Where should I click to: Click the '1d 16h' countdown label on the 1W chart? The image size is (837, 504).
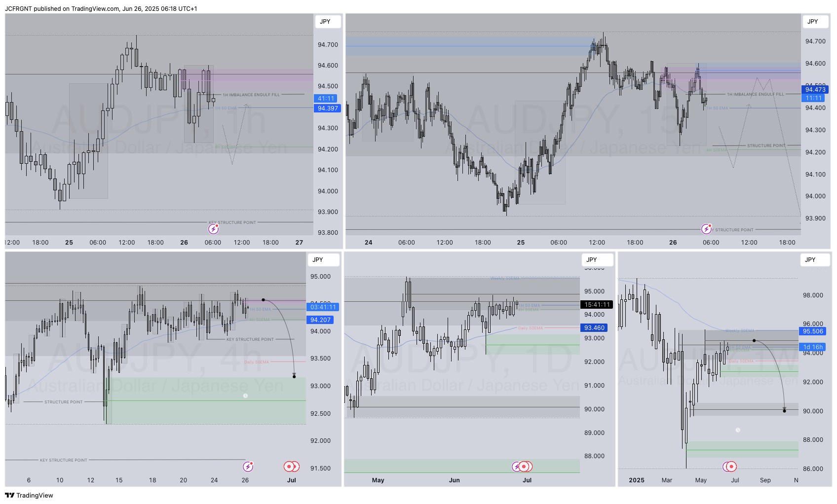click(813, 347)
